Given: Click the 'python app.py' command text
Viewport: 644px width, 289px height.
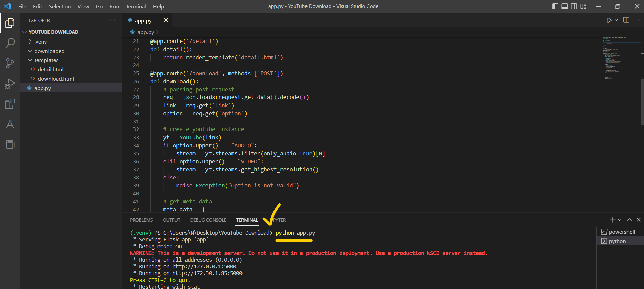Looking at the screenshot, I should (x=295, y=233).
